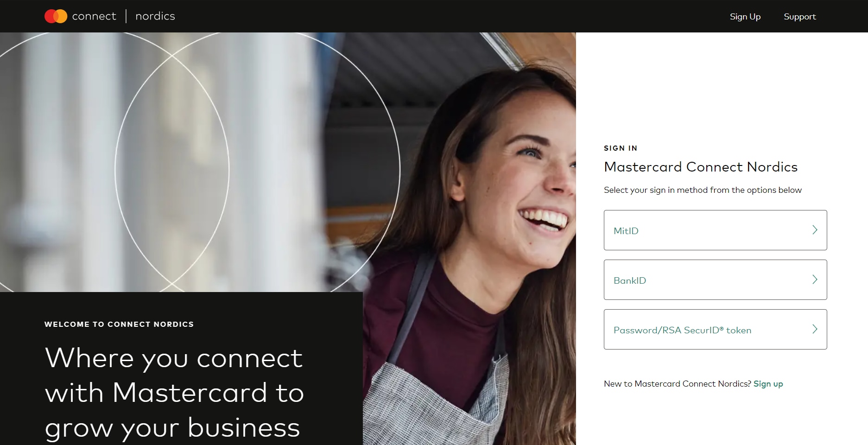Screen dimensions: 868x445
Task: Click the chevron arrow in MitID row
Action: pos(815,230)
